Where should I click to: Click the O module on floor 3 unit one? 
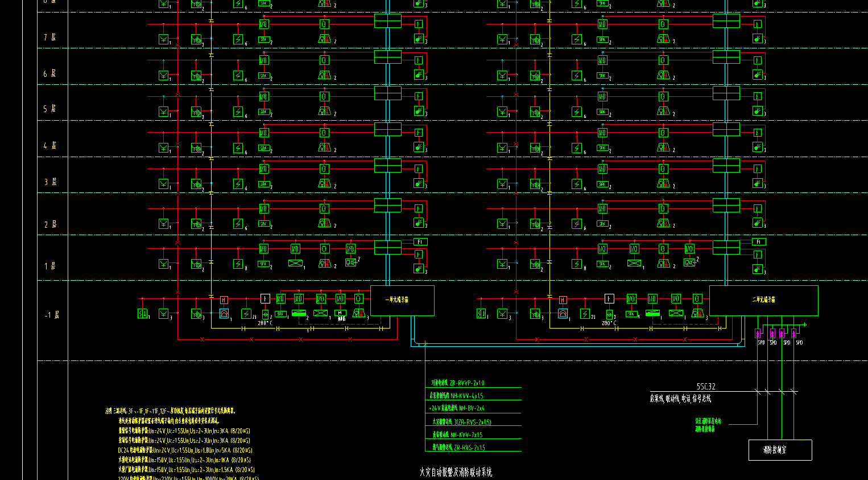324,169
